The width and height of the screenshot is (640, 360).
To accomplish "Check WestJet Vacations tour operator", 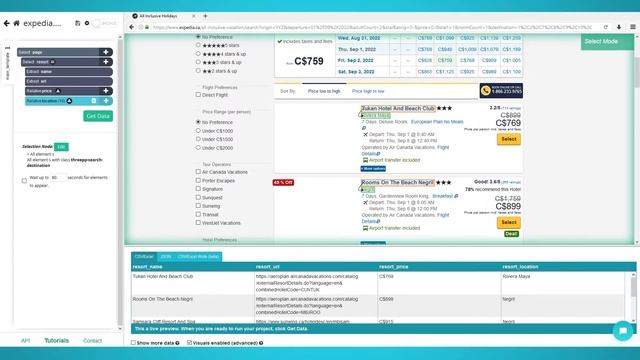I will click(x=198, y=222).
